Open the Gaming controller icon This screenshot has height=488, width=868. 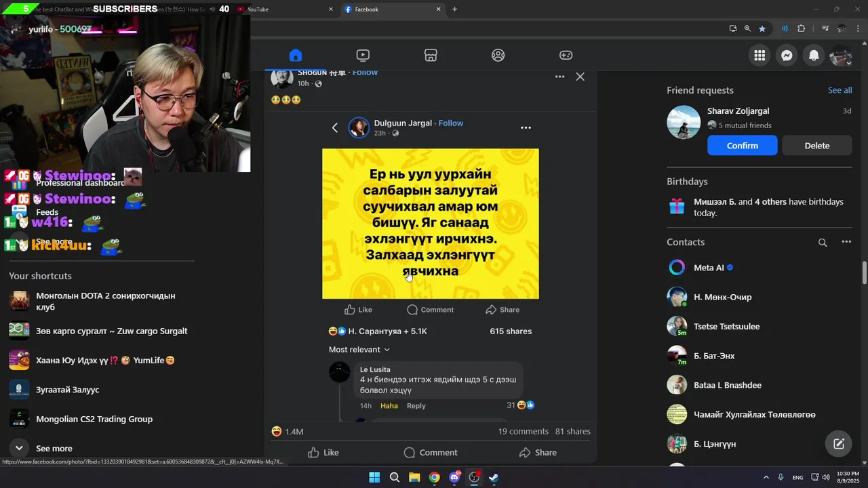click(x=566, y=56)
